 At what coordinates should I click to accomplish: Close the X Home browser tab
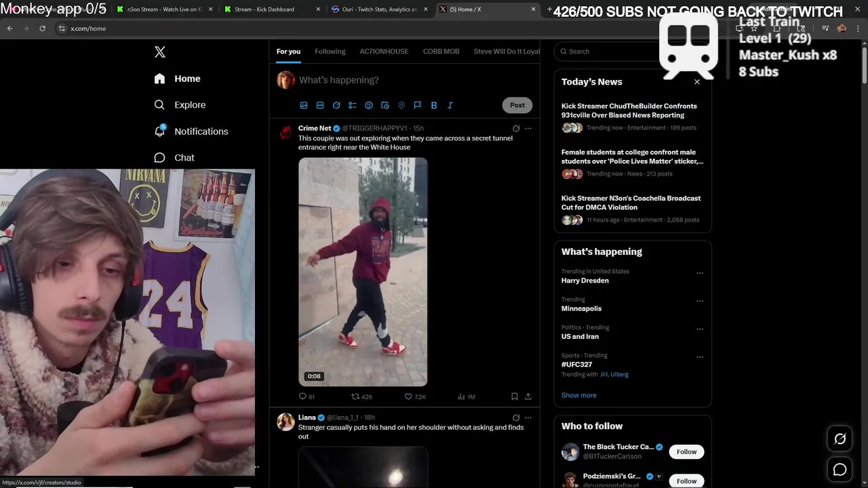tap(533, 9)
